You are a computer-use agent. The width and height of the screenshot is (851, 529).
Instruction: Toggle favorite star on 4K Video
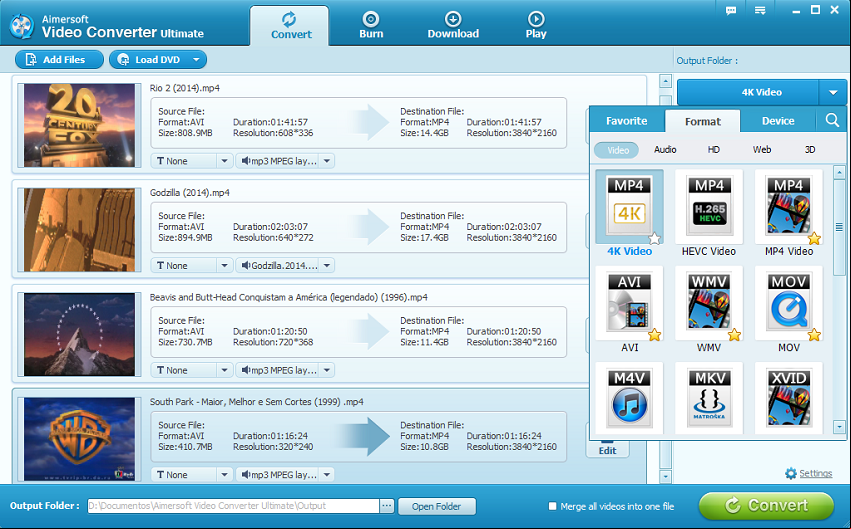point(655,238)
